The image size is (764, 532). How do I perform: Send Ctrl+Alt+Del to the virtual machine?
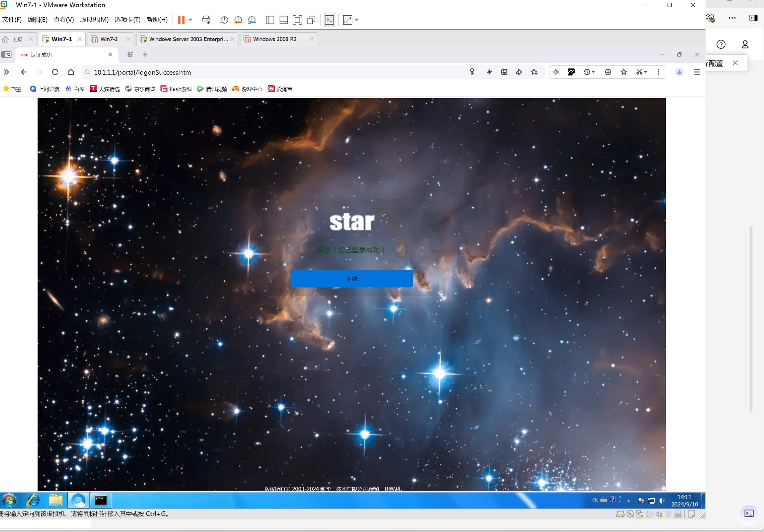pos(206,20)
